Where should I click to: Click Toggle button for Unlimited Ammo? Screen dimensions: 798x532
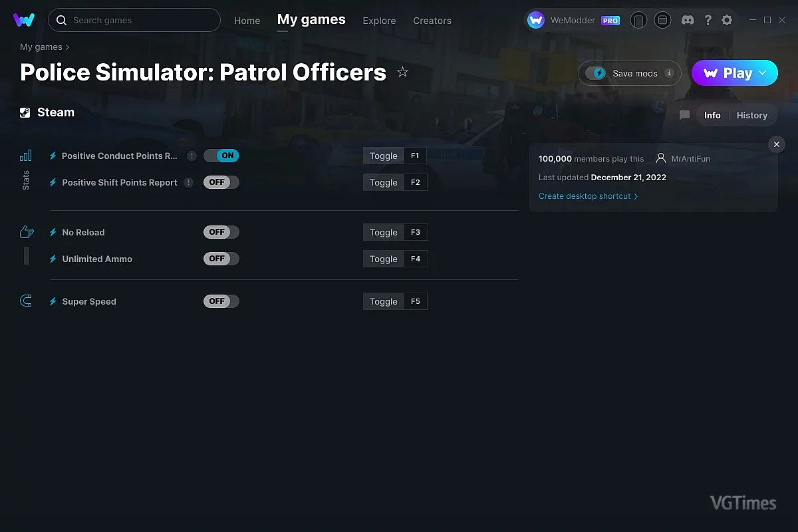pos(383,259)
